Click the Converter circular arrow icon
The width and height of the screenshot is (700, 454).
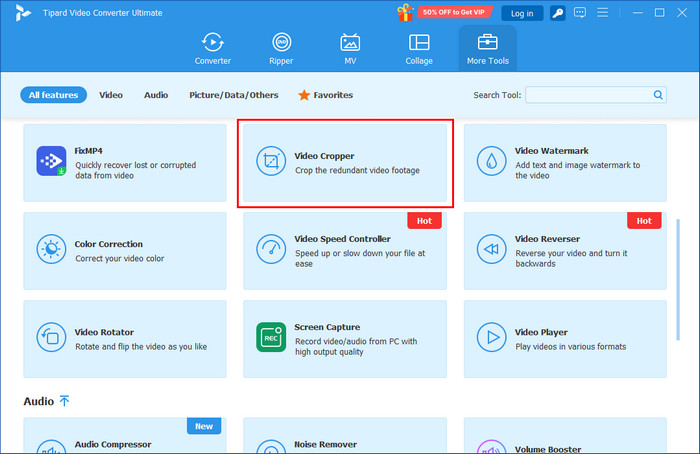point(212,42)
